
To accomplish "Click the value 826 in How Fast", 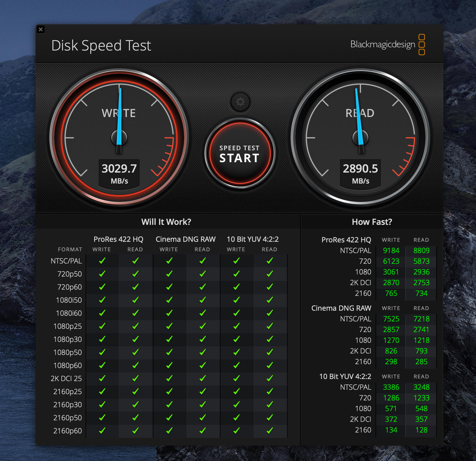I will (x=391, y=351).
